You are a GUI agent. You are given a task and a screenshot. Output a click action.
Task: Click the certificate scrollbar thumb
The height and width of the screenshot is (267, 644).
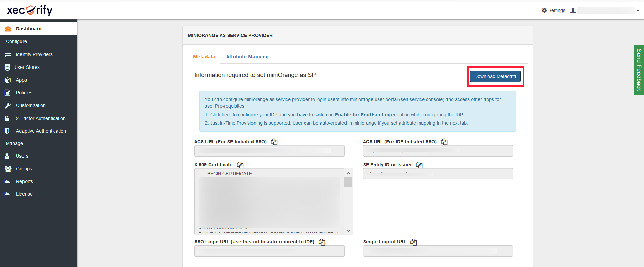coord(349,182)
